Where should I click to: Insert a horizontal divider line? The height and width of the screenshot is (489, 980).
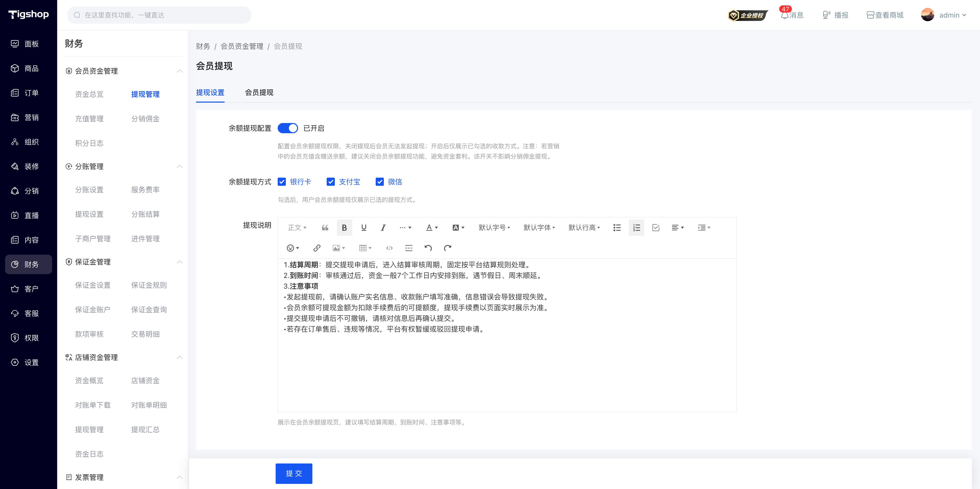click(x=409, y=248)
